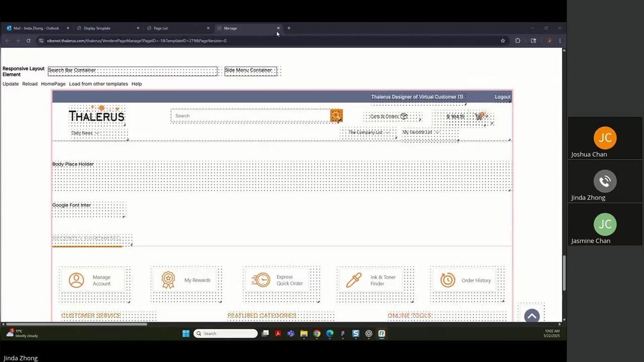Click the Logout button
644x362 pixels.
tap(502, 97)
